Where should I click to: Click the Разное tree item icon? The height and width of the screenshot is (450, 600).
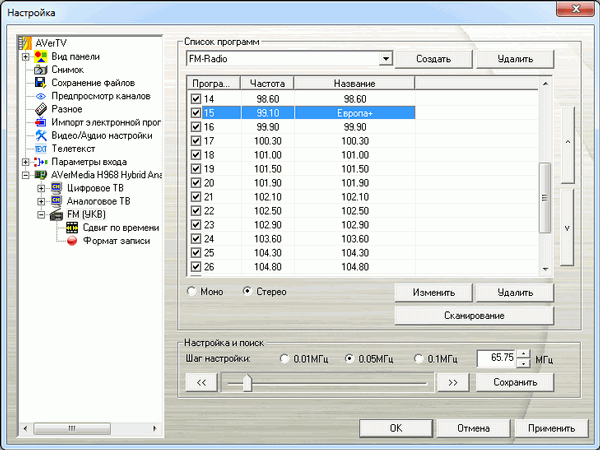click(x=41, y=109)
